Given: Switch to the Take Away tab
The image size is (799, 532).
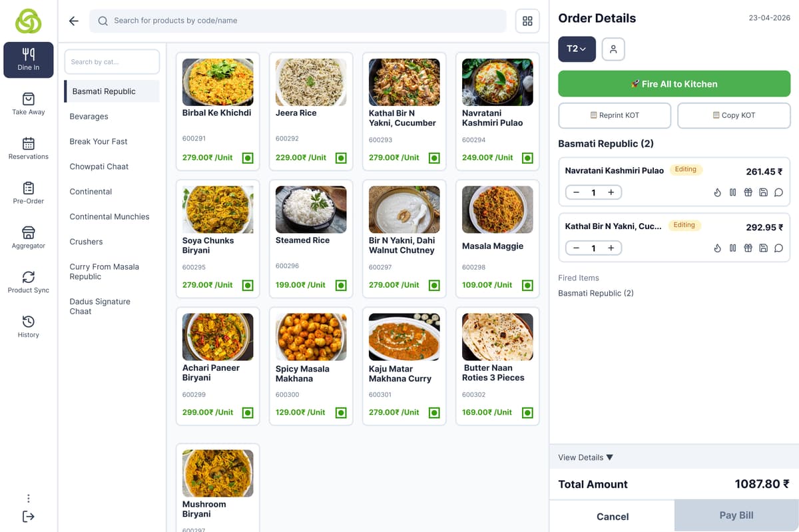Looking at the screenshot, I should click(29, 103).
